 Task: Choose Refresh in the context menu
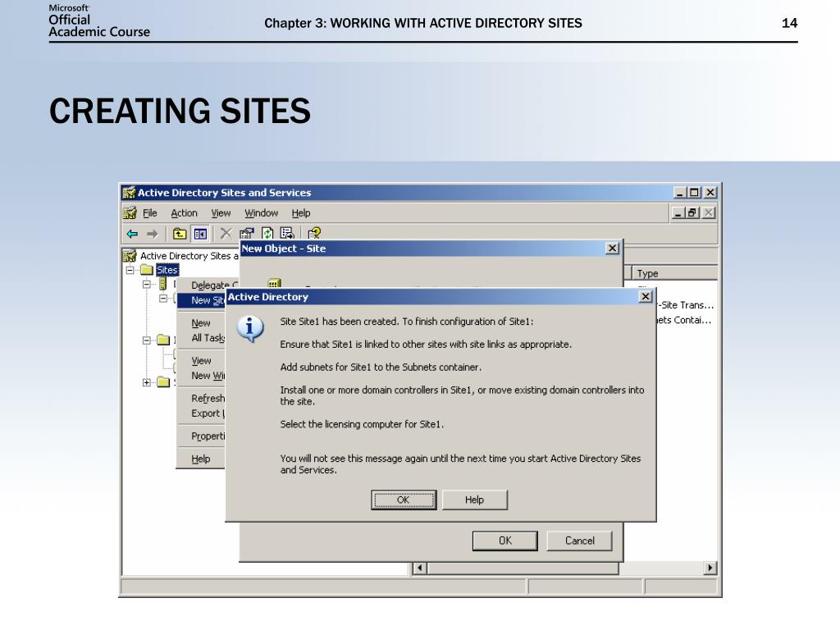tap(202, 398)
